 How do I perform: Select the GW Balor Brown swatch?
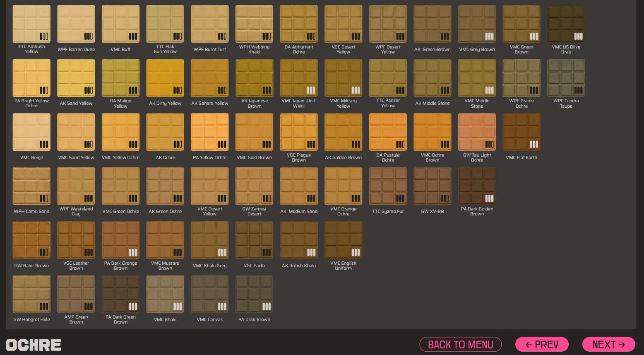[x=31, y=240]
